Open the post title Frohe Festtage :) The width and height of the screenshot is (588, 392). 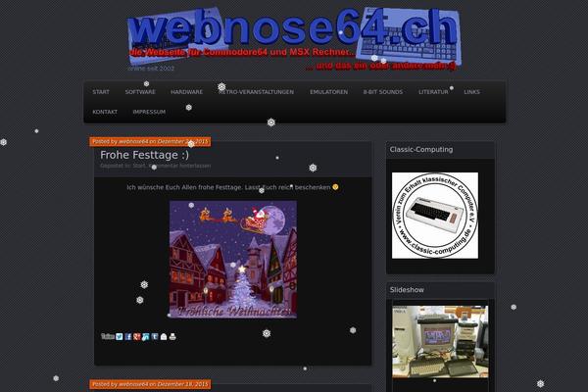144,155
